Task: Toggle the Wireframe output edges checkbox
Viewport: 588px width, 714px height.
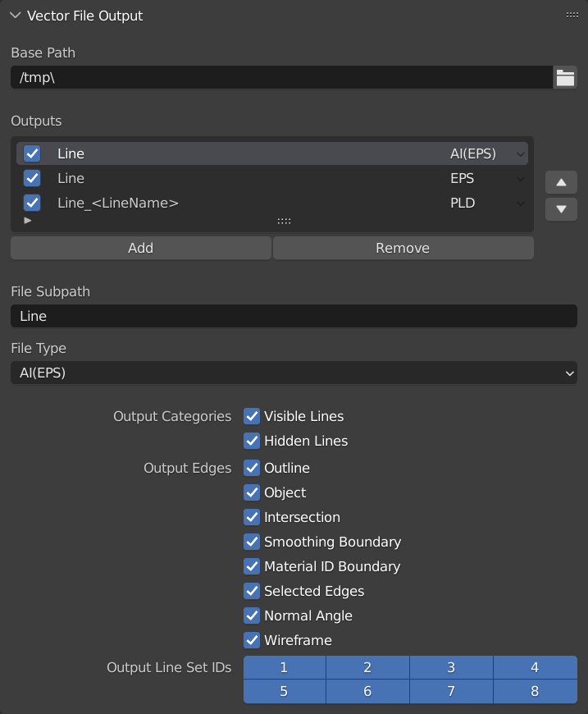Action: click(252, 640)
